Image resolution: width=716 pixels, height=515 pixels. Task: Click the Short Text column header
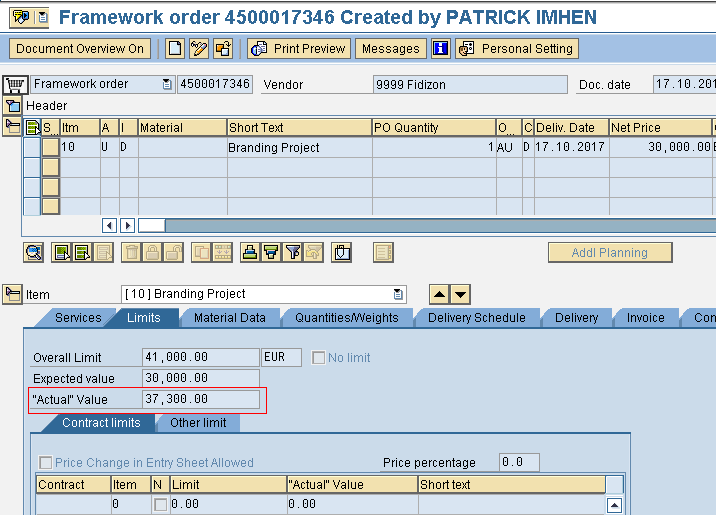point(299,127)
